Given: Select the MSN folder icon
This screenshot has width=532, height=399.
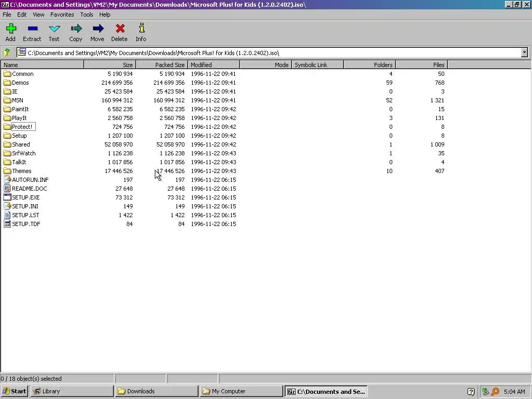Looking at the screenshot, I should coord(7,100).
